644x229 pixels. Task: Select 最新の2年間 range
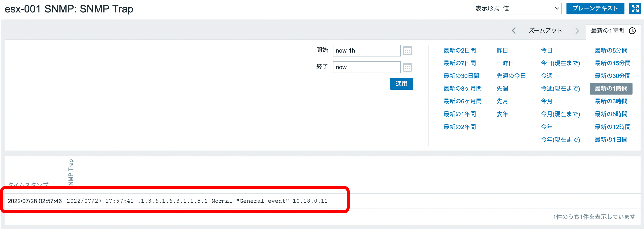coord(460,127)
